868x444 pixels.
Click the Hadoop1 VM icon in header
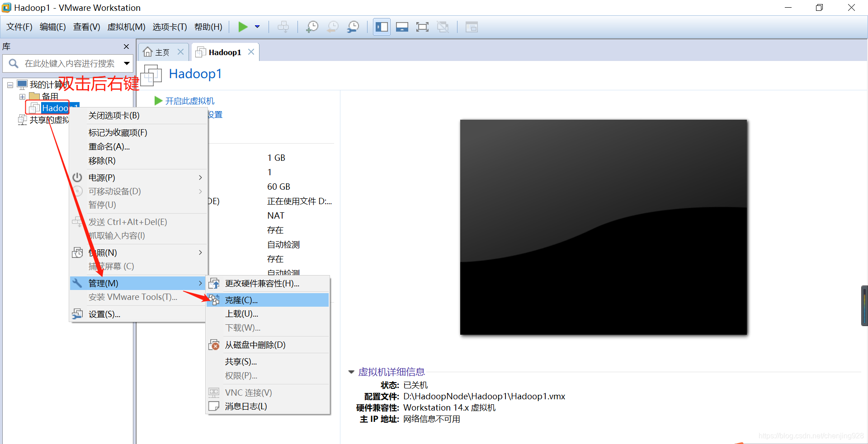pyautogui.click(x=151, y=75)
